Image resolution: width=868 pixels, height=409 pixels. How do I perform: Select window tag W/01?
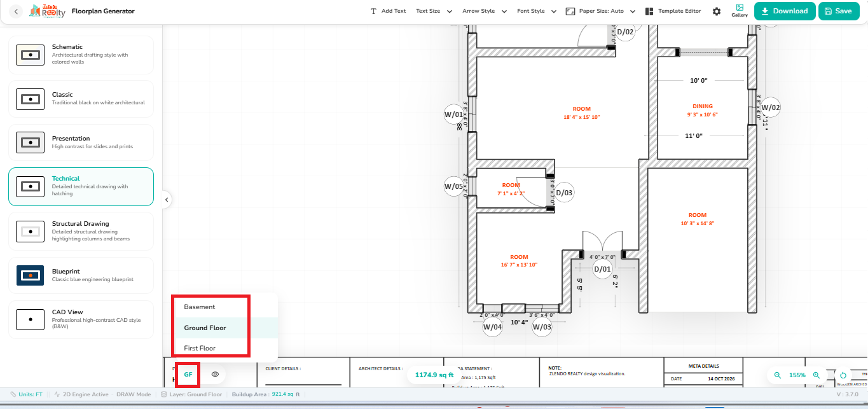coord(454,114)
